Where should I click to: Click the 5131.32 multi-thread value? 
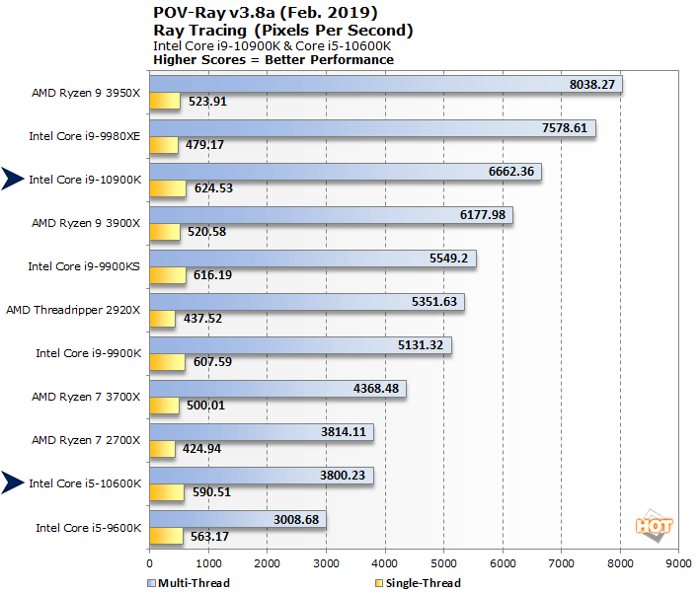421,345
